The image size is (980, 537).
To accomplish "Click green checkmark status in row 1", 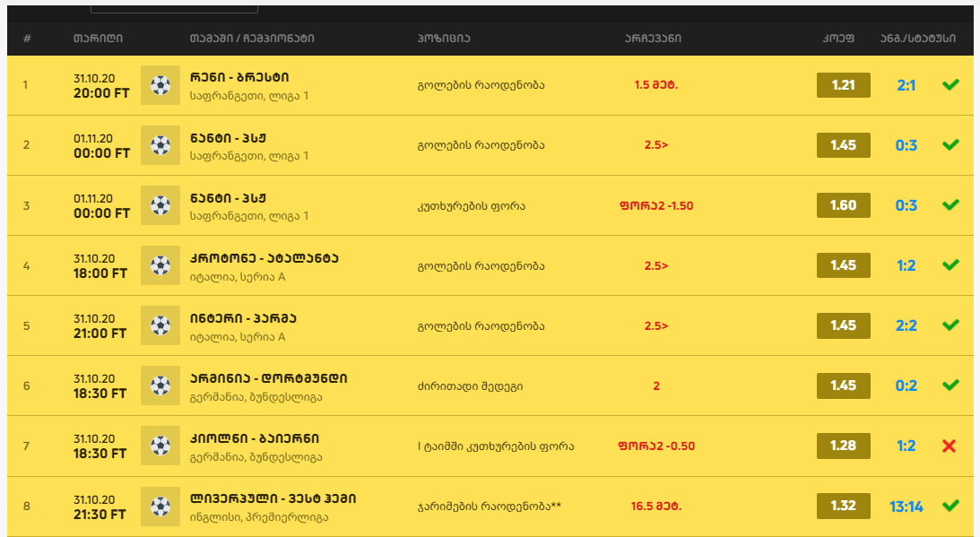I will 950,84.
